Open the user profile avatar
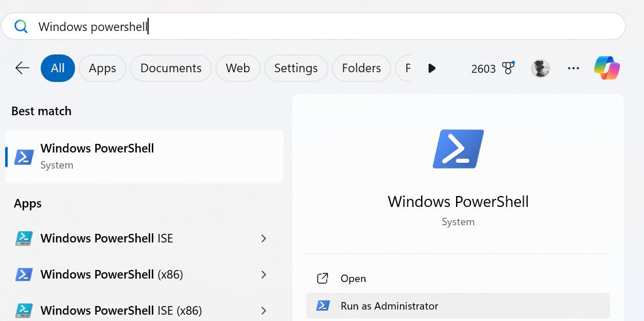Viewport: 644px width, 321px height. [x=540, y=68]
